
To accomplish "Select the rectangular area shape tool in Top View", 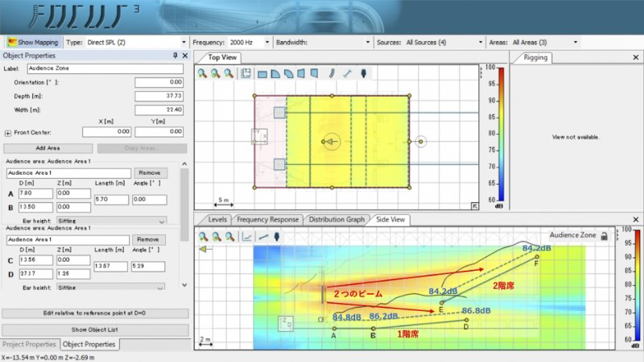I will pos(263,73).
